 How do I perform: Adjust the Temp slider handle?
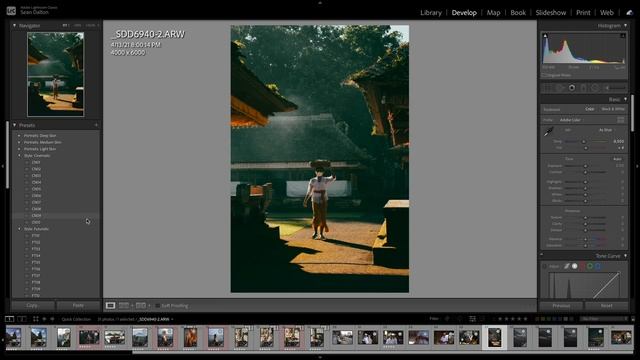(x=584, y=141)
